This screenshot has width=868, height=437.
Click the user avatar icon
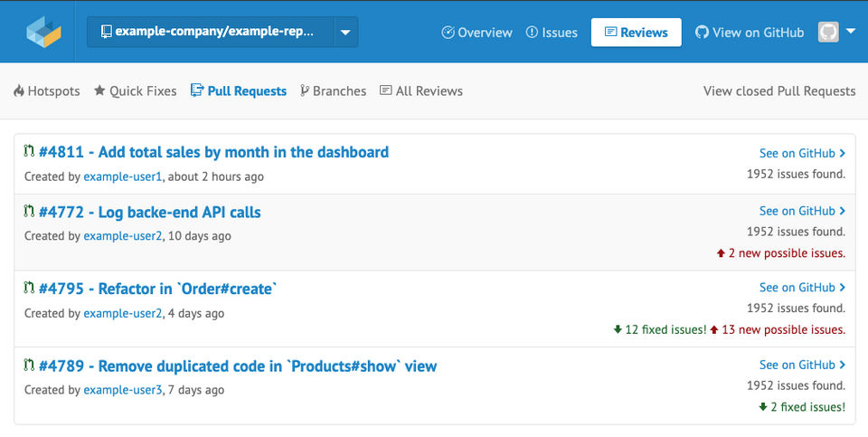click(x=828, y=32)
